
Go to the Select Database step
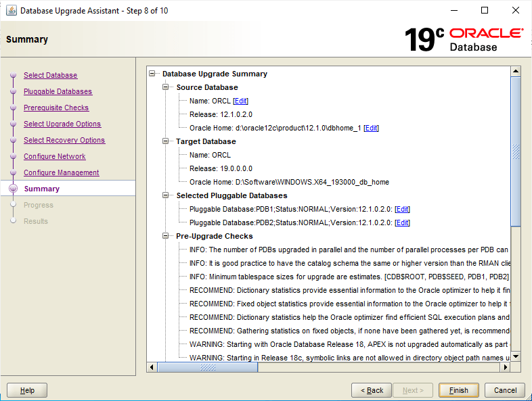coord(51,75)
